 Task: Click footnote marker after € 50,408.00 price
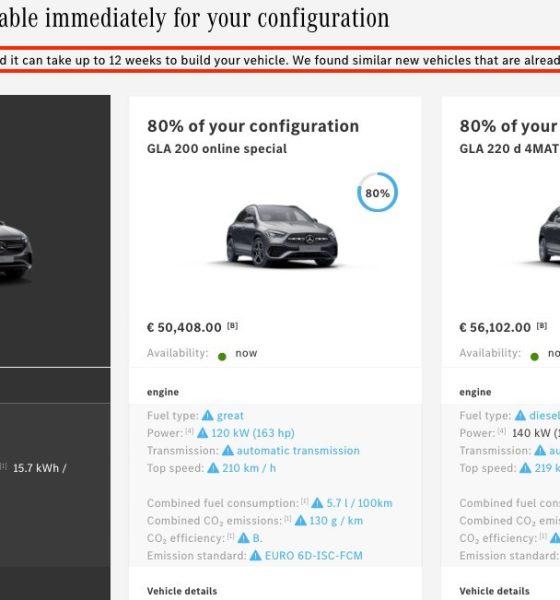(233, 326)
